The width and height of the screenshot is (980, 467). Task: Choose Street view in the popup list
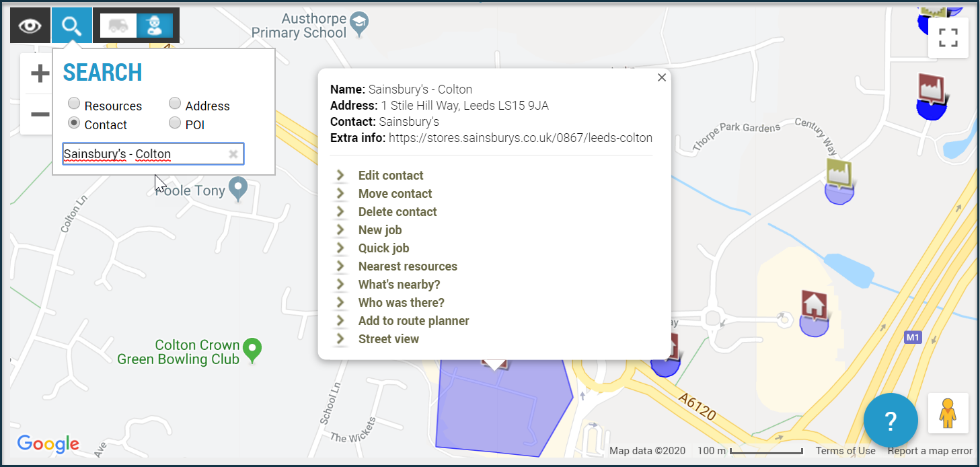coord(389,339)
